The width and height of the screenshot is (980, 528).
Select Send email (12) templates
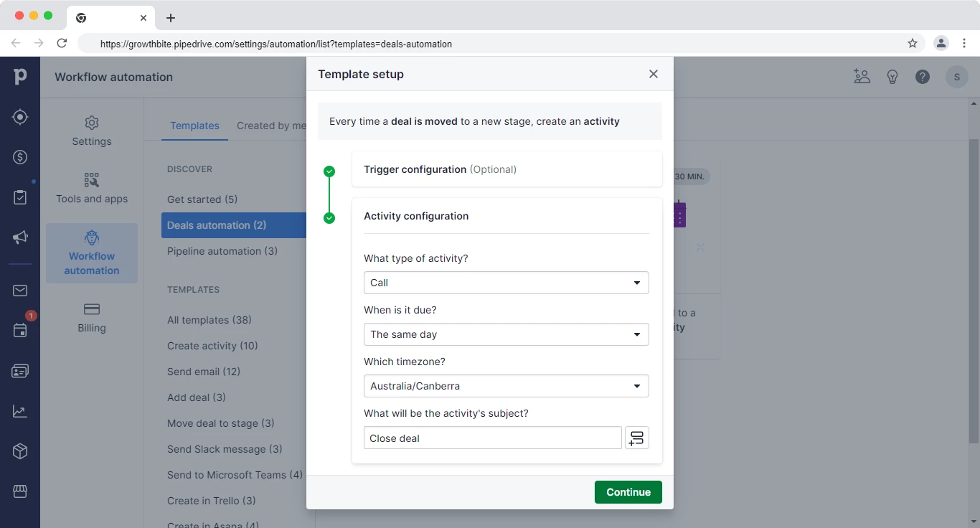click(204, 372)
